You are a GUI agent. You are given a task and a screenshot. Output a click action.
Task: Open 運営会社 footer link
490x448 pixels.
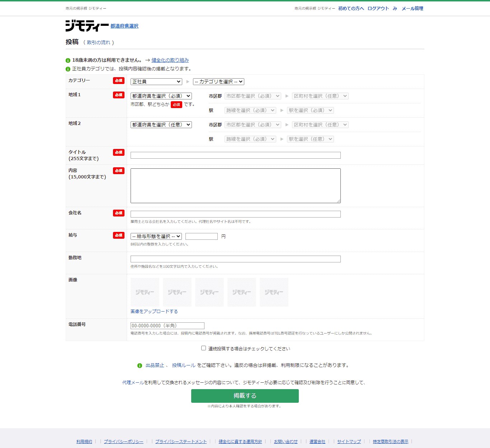click(x=317, y=442)
